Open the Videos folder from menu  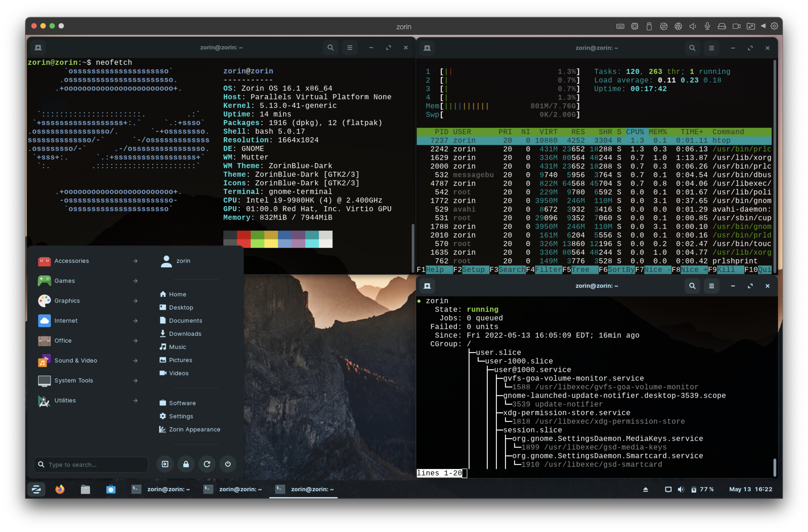(x=174, y=373)
